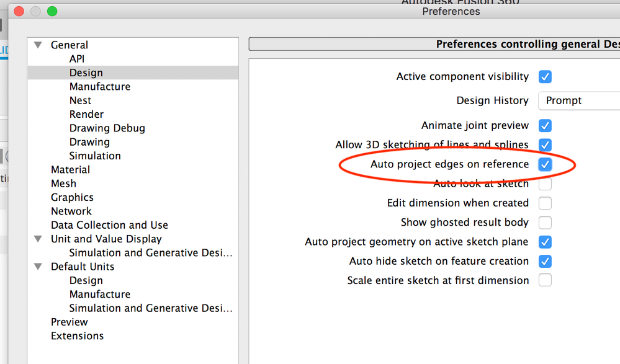Disable Animate joint preview
This screenshot has height=364, width=620.
(545, 126)
